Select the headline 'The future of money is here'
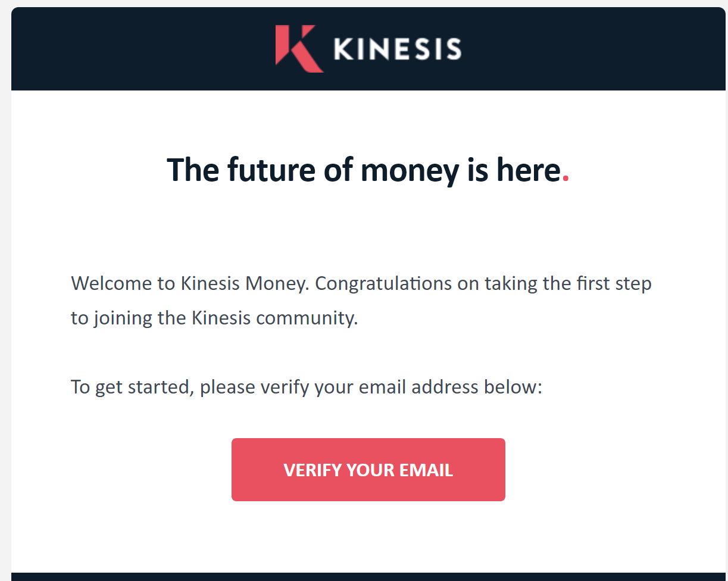 coord(364,170)
